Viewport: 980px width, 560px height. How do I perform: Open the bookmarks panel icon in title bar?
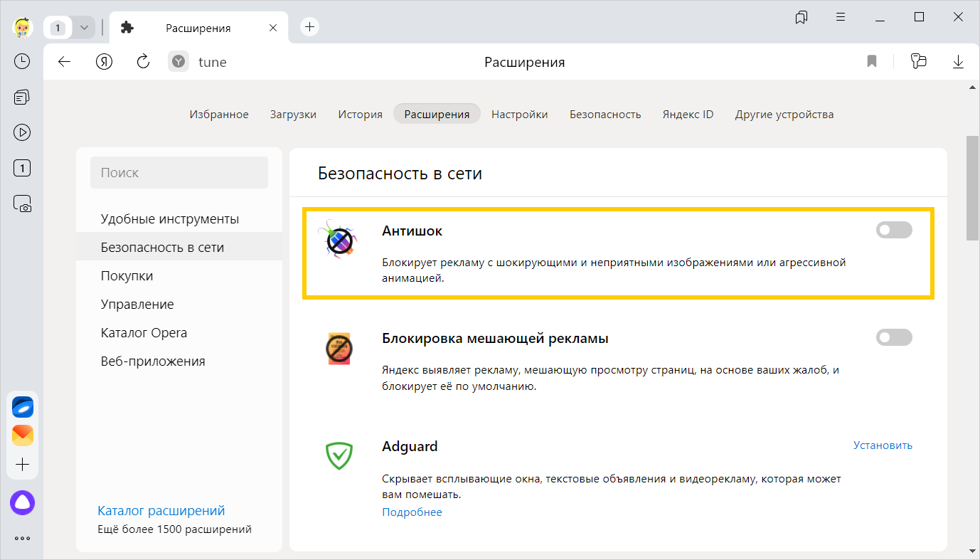pos(802,17)
